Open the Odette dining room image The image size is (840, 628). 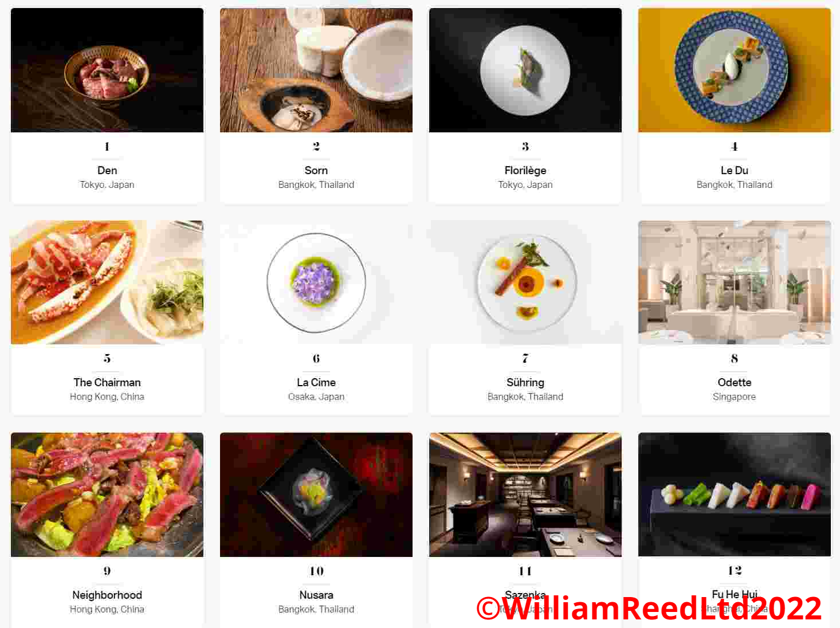(735, 282)
